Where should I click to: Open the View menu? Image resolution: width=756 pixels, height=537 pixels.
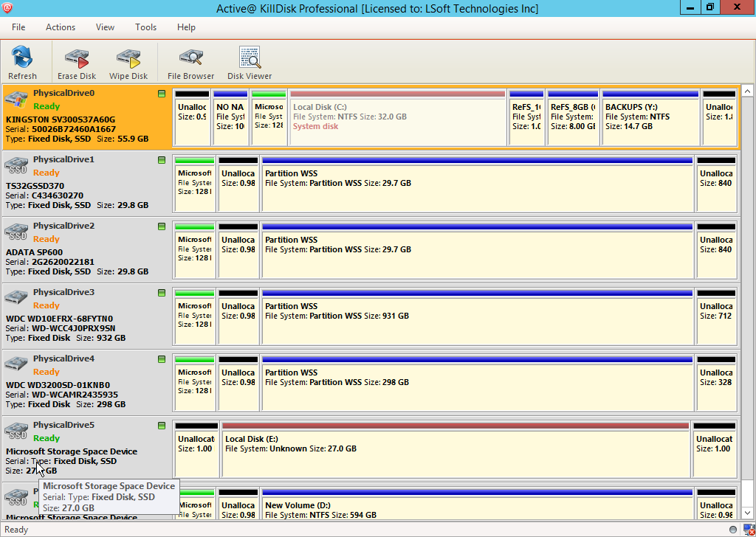[x=105, y=27]
